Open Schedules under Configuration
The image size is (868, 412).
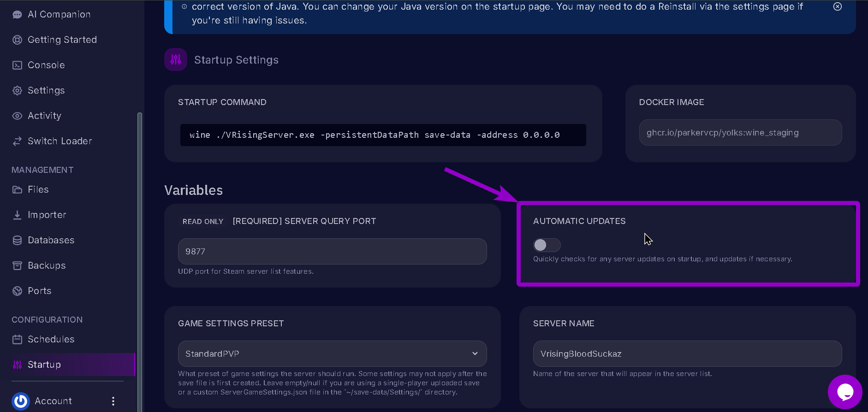click(51, 339)
